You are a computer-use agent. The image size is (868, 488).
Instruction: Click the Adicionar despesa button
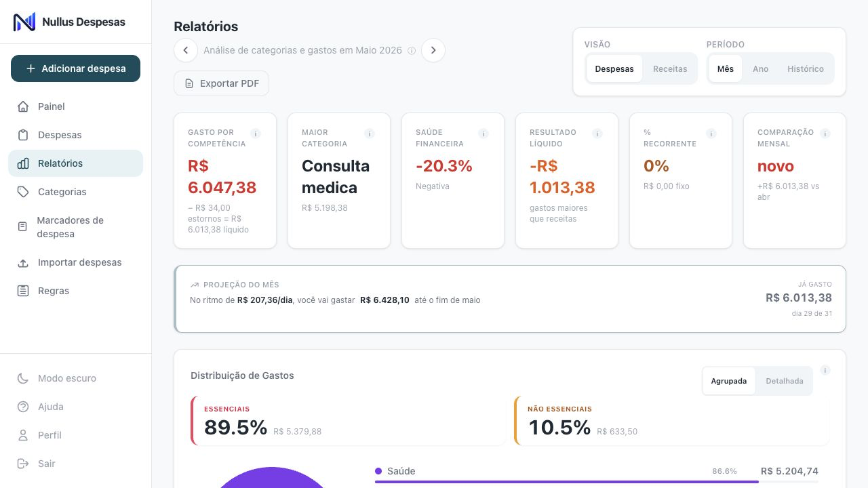pyautogui.click(x=76, y=68)
